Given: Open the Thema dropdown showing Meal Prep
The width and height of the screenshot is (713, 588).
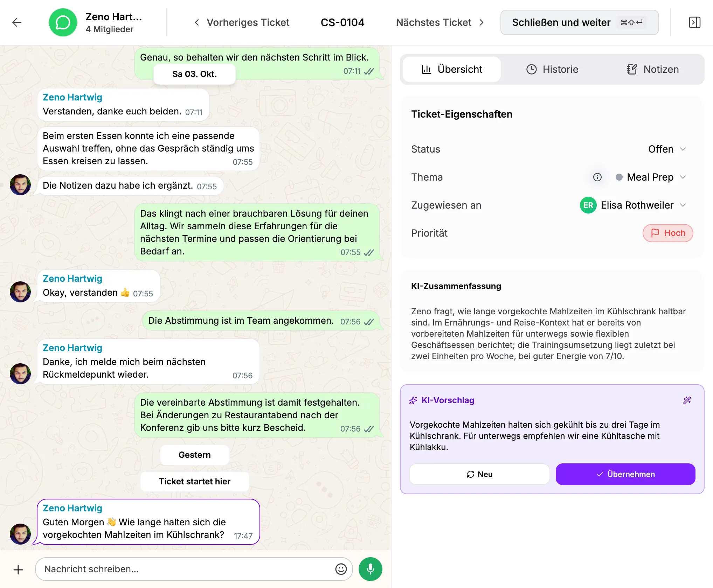Looking at the screenshot, I should coord(651,177).
